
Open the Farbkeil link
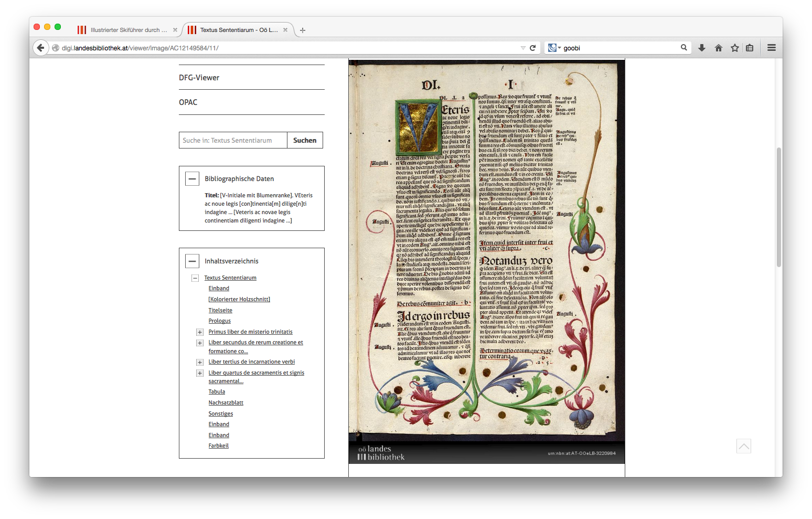pos(218,446)
